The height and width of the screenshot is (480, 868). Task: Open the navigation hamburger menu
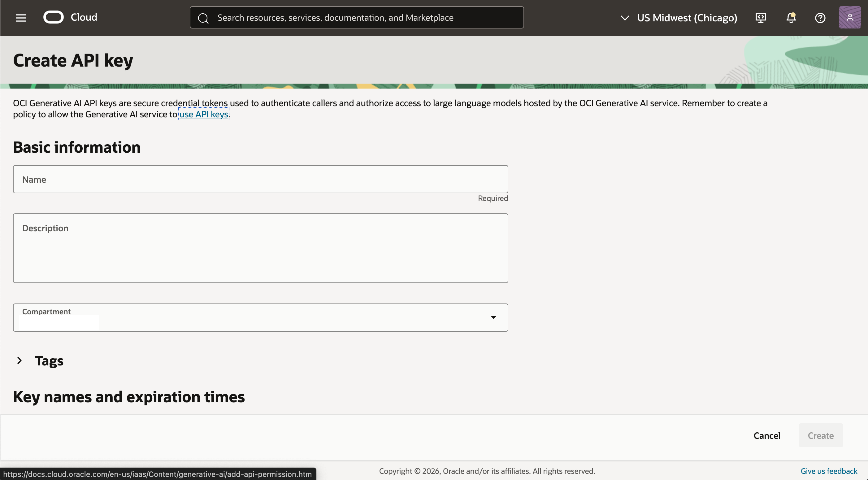click(20, 18)
